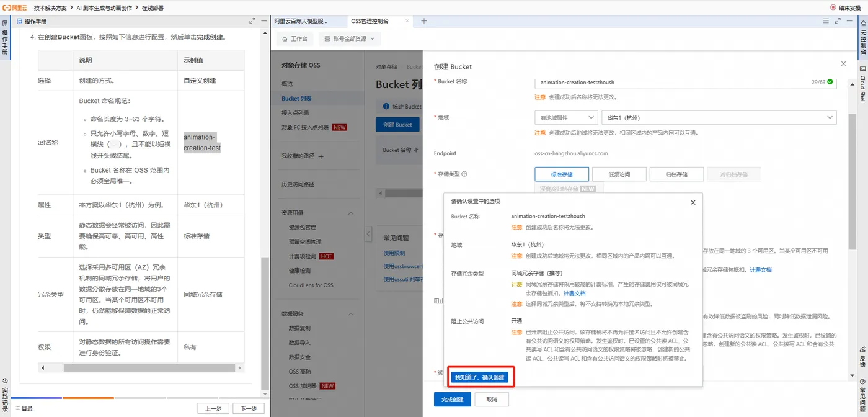
Task: Close the 创建 Bucket drawer
Action: pos(843,64)
